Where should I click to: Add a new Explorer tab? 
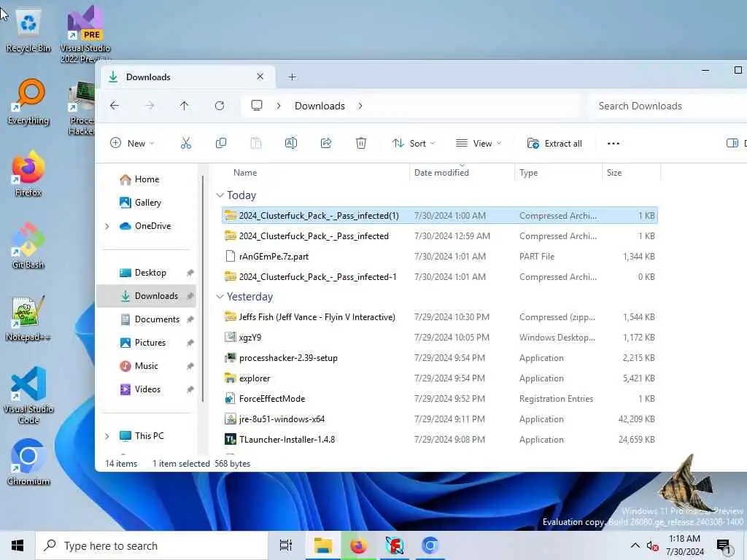tap(292, 77)
